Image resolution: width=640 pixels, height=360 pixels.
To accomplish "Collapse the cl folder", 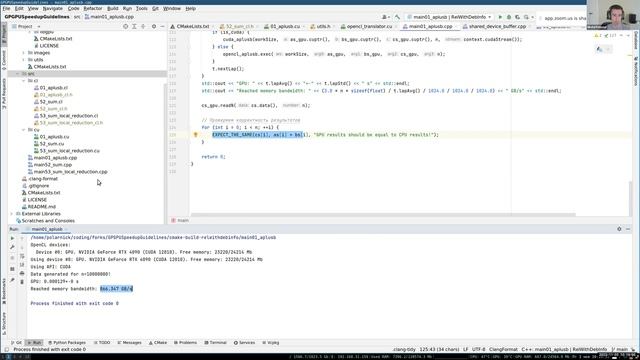I will 24,81.
